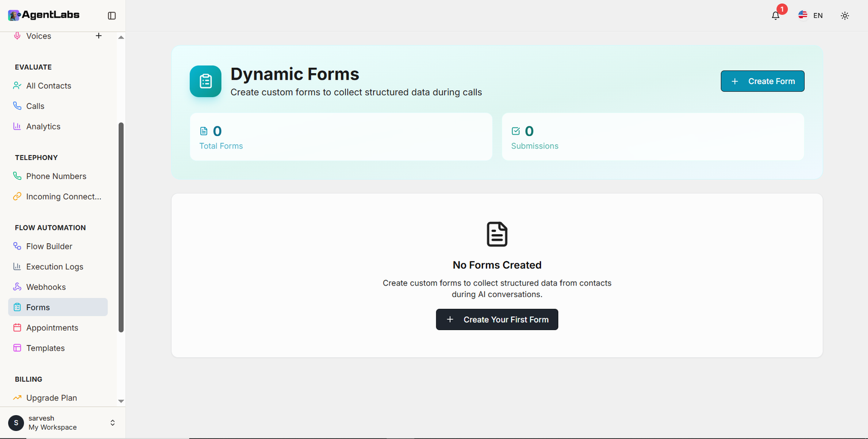Navigate to Analytics
The image size is (868, 439).
click(x=58, y=126)
